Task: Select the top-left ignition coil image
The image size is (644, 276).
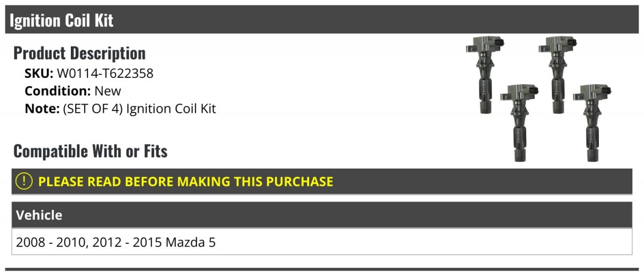Action: 485,75
